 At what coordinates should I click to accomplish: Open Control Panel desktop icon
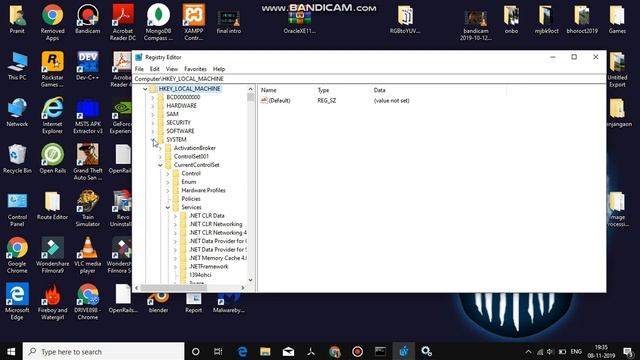17,209
